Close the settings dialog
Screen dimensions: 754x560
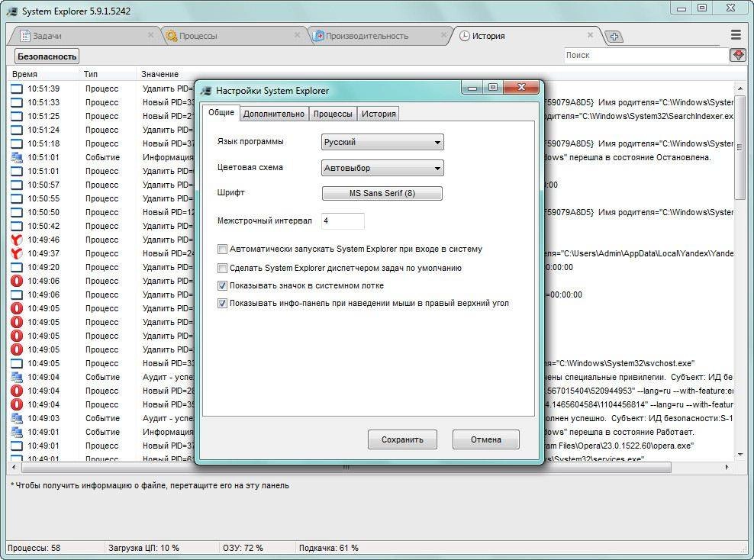pyautogui.click(x=521, y=87)
